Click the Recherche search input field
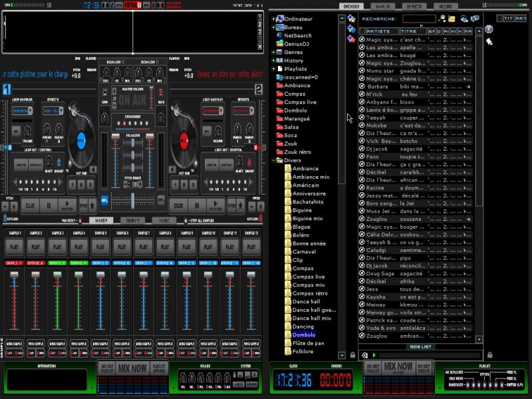 tap(418, 19)
